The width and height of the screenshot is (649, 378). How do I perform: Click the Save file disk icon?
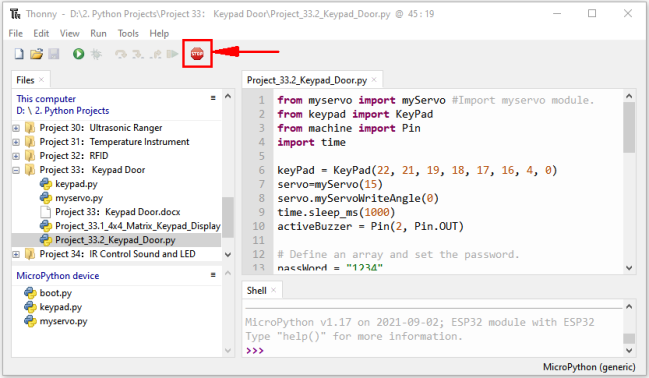point(54,54)
